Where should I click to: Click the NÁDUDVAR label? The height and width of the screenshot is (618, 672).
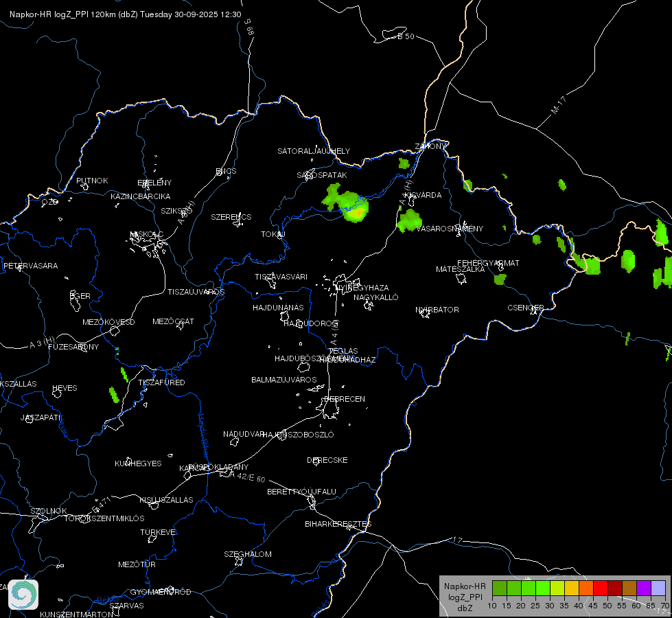243,434
